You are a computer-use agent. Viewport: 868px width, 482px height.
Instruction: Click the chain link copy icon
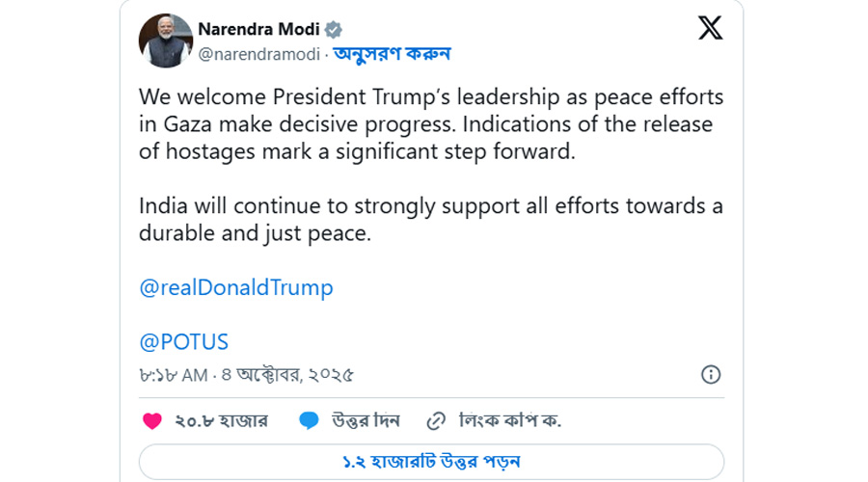(436, 420)
